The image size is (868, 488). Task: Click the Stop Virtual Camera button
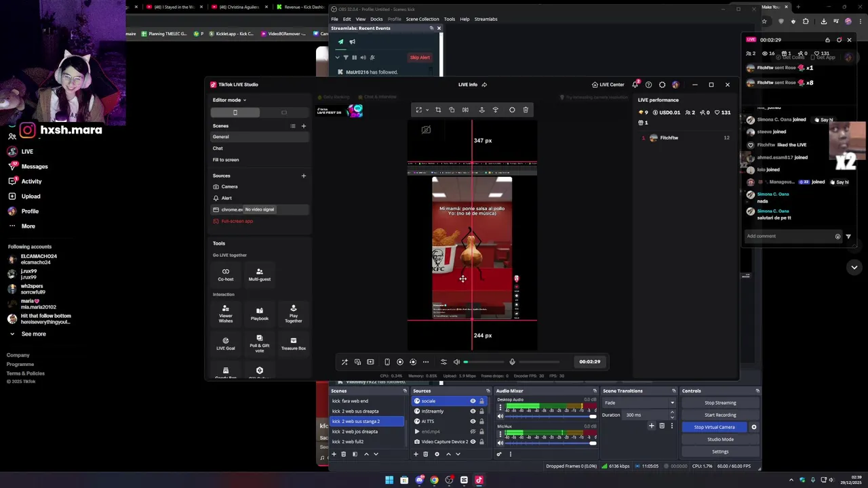click(714, 427)
